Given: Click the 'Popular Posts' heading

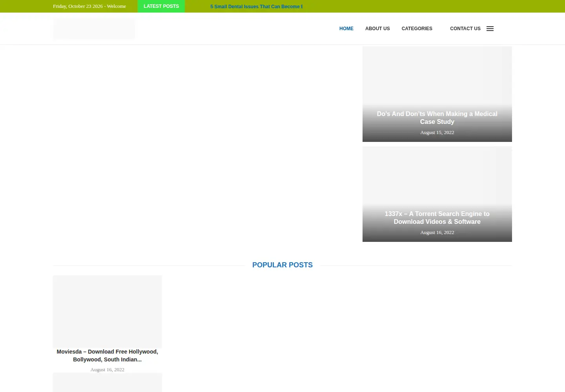Looking at the screenshot, I should [x=282, y=265].
